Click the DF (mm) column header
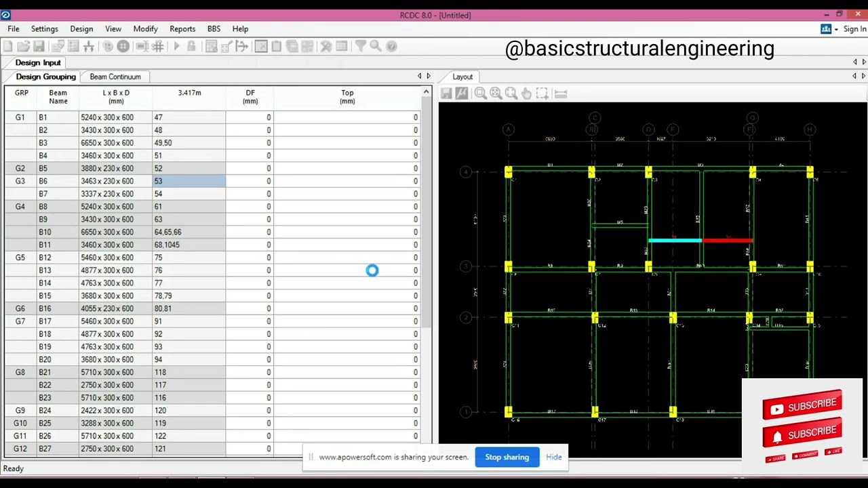 click(250, 97)
